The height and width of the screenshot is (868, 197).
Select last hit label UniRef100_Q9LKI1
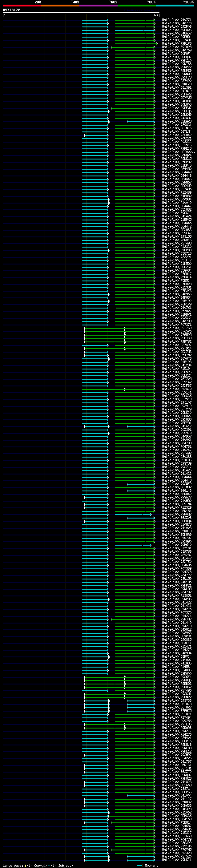coord(176,860)
